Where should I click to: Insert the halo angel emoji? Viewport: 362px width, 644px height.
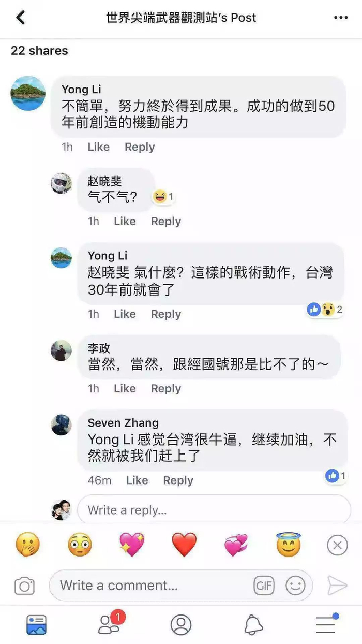289,545
